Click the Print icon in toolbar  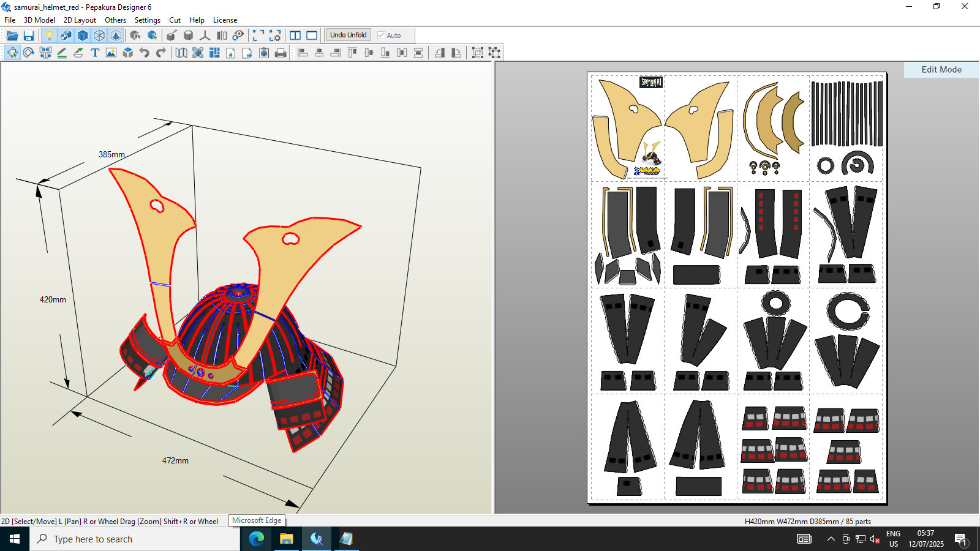pyautogui.click(x=281, y=53)
